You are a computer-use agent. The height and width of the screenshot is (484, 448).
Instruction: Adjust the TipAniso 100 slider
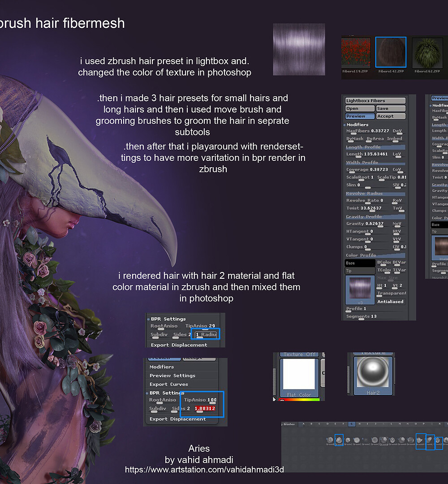click(200, 400)
